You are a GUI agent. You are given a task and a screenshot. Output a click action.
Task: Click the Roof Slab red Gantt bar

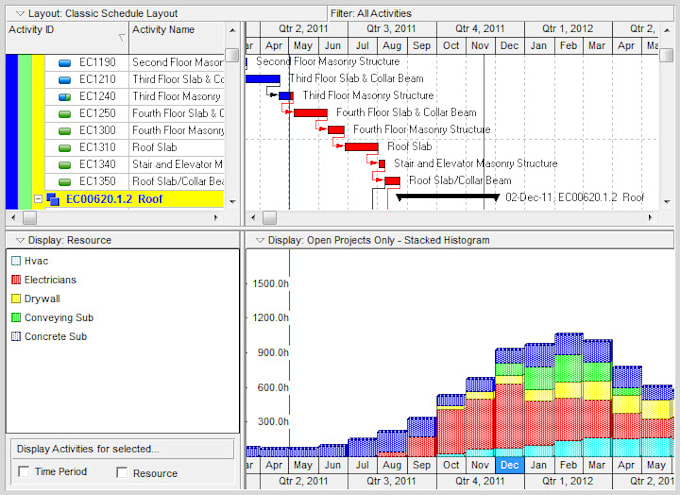[x=362, y=147]
